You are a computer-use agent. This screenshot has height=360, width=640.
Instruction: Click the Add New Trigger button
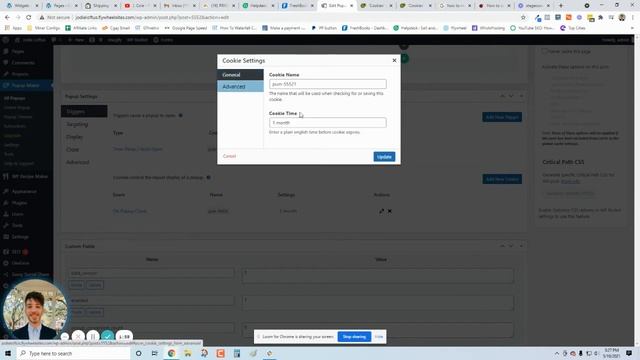[502, 117]
